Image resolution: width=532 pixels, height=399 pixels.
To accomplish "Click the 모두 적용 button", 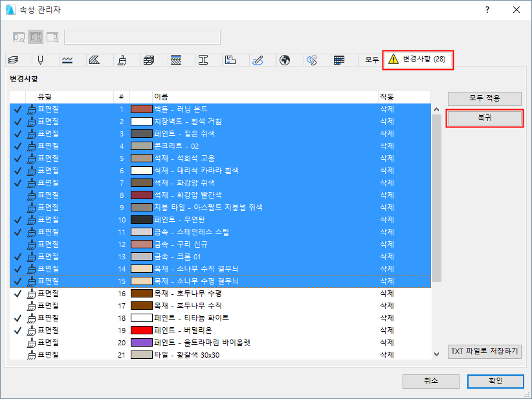I will pos(485,98).
